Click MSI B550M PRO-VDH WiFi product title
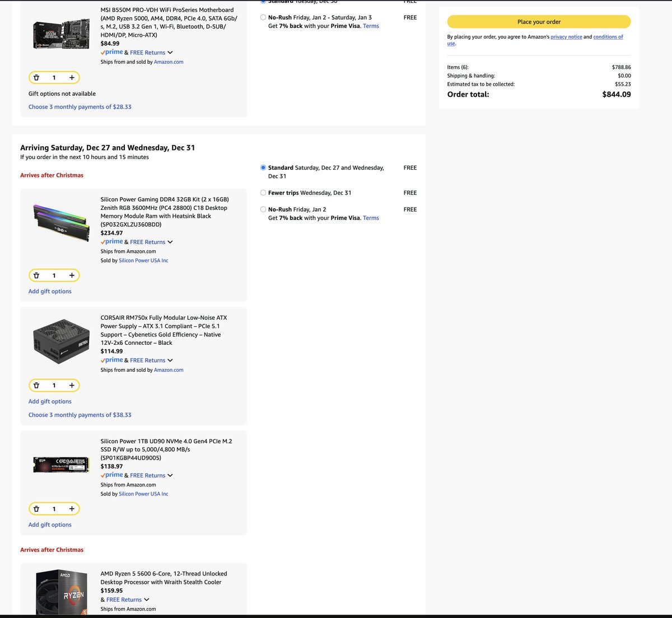The width and height of the screenshot is (672, 618). (169, 22)
